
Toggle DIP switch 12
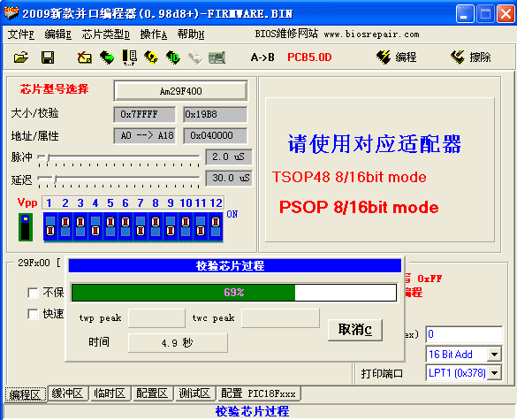point(216,226)
